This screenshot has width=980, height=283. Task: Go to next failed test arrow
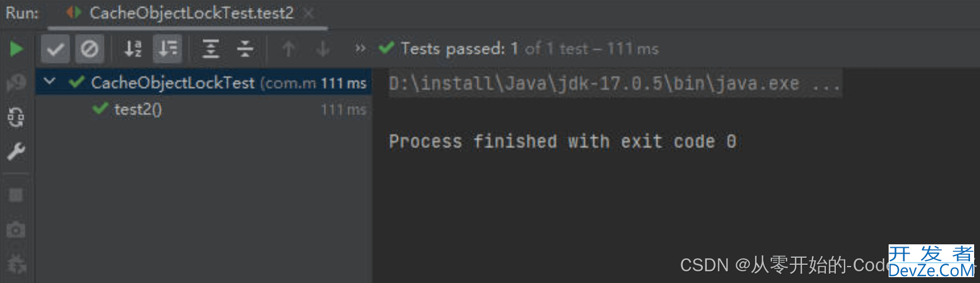(323, 49)
